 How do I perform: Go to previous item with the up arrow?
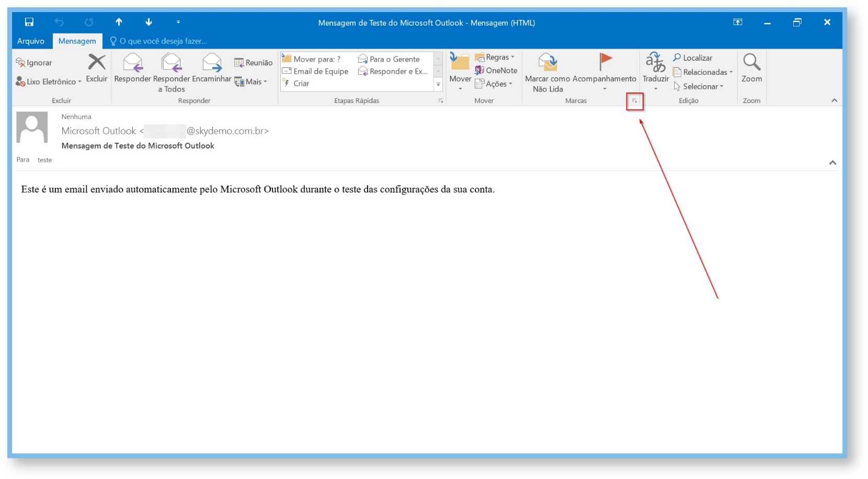pos(119,22)
